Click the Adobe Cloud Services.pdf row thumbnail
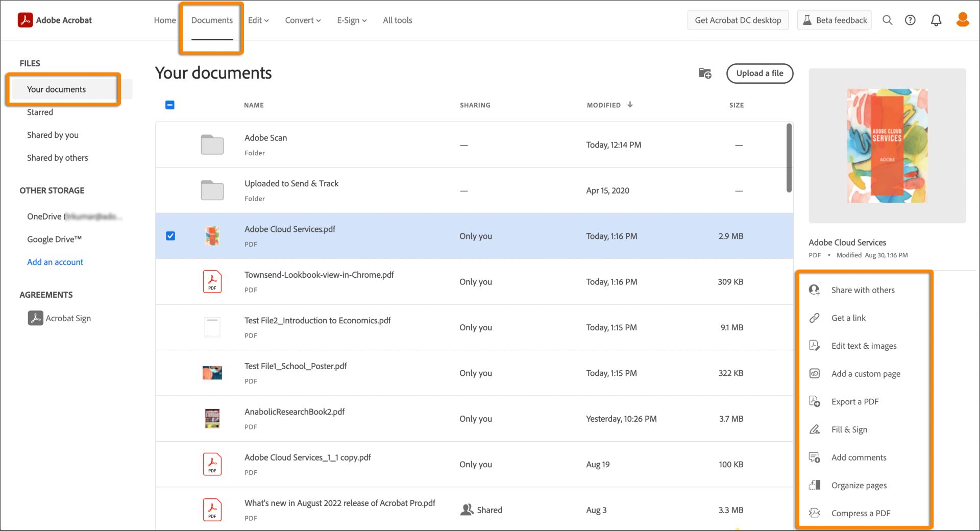This screenshot has width=980, height=531. pos(212,236)
